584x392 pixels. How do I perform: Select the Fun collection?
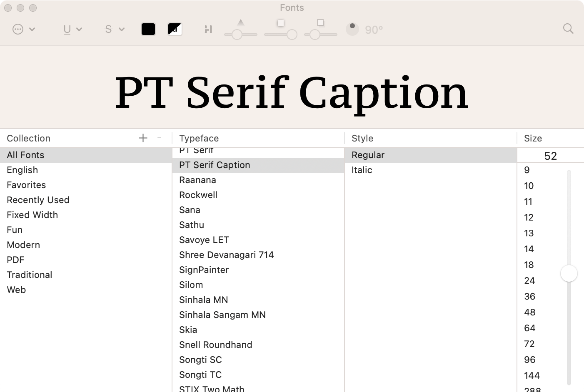(86, 230)
